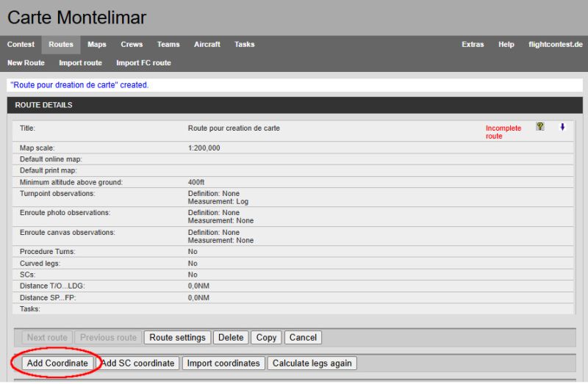Open the Teams page
The width and height of the screenshot is (588, 384).
click(168, 45)
